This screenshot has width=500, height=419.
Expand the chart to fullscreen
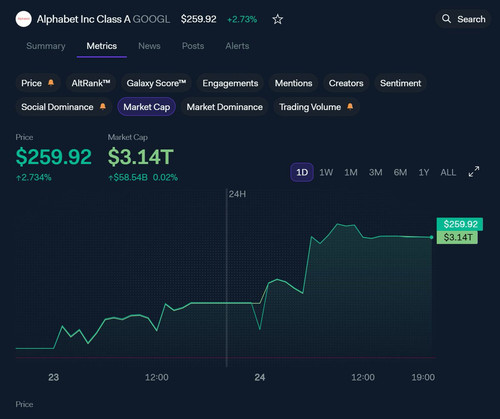pos(474,172)
